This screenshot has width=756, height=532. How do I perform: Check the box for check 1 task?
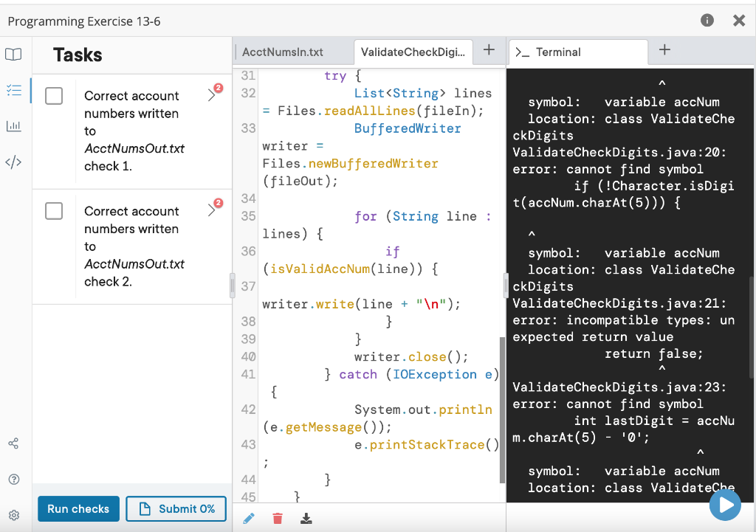point(54,97)
